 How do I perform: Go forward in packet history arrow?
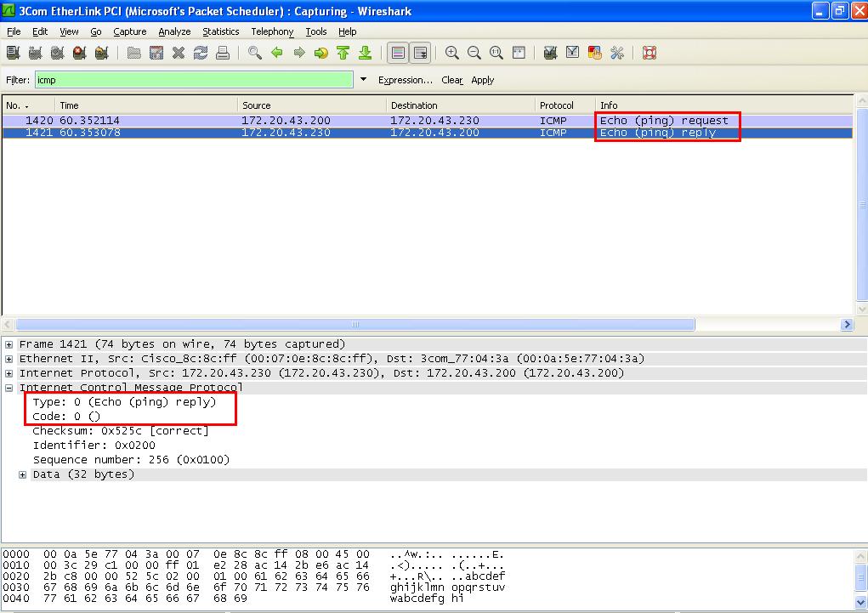point(299,53)
